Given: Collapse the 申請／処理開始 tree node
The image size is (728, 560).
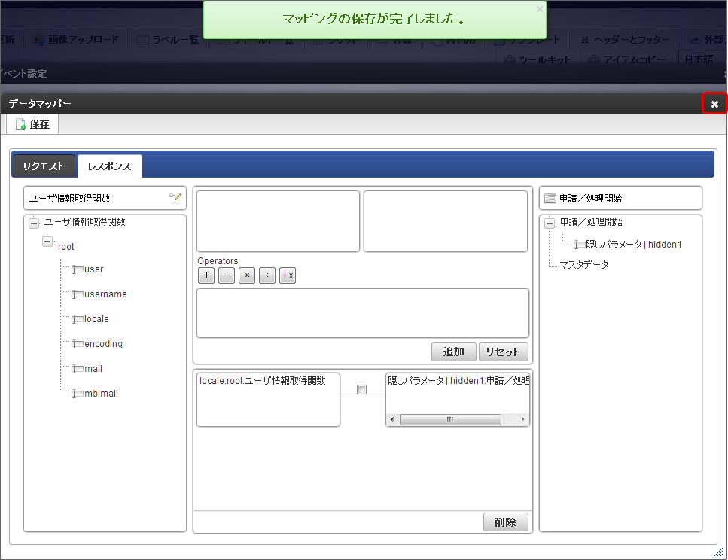Looking at the screenshot, I should point(550,223).
